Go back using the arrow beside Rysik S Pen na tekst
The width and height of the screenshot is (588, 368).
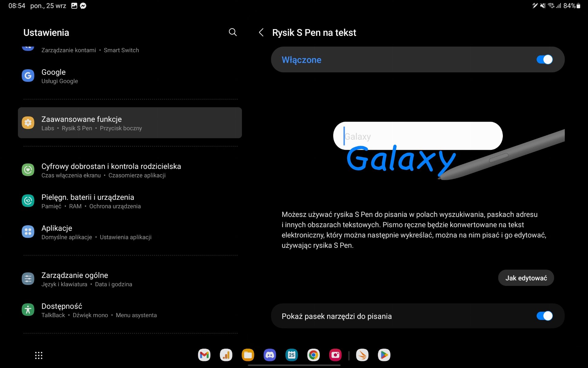261,32
